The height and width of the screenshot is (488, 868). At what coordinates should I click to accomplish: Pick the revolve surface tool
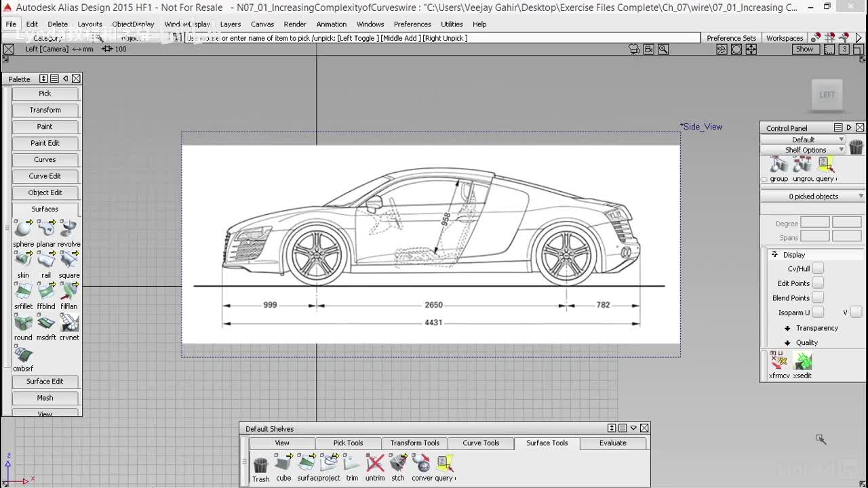coord(68,229)
